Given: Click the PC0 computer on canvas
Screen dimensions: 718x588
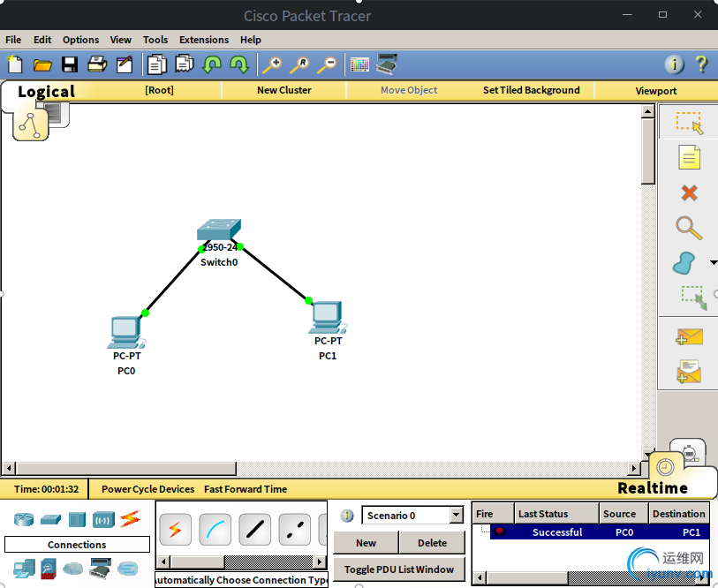Looking at the screenshot, I should tap(125, 333).
